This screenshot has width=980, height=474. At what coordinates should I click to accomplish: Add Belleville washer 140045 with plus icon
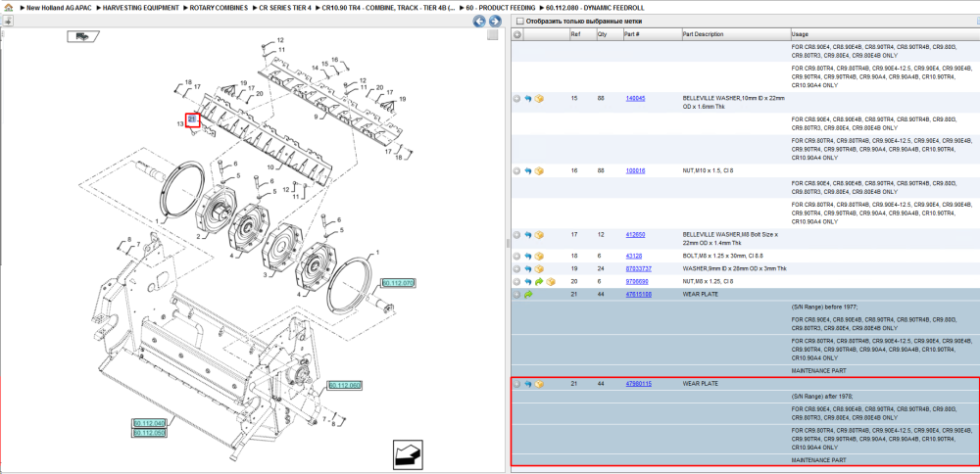pos(516,99)
